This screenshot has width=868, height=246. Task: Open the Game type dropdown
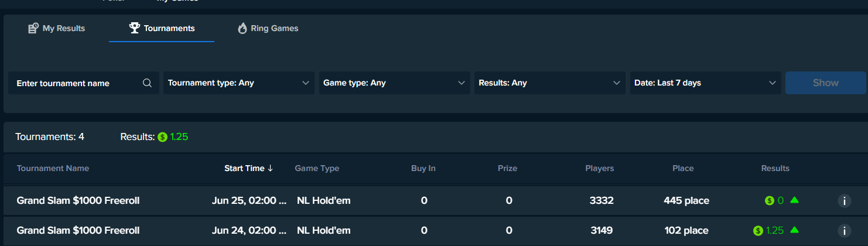click(x=394, y=83)
